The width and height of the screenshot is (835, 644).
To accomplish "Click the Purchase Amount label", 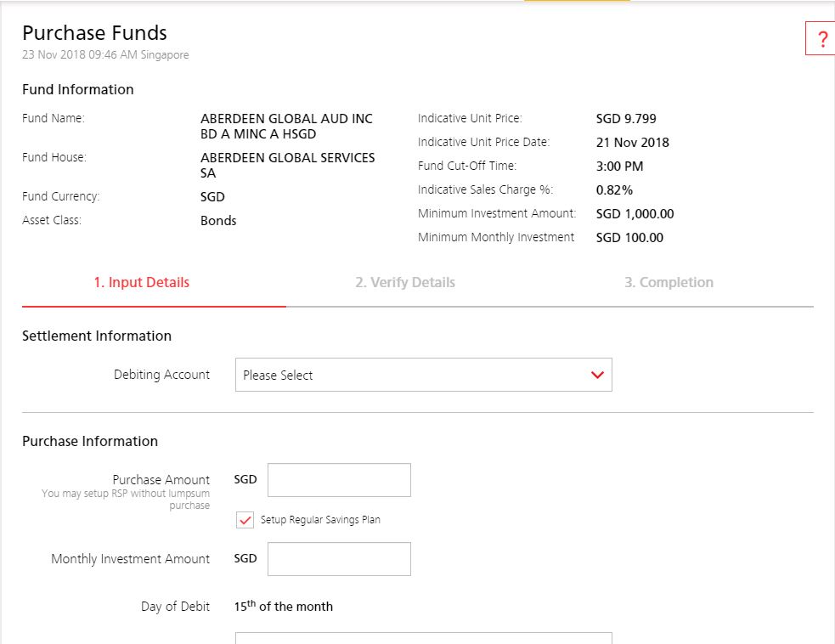I will point(161,479).
